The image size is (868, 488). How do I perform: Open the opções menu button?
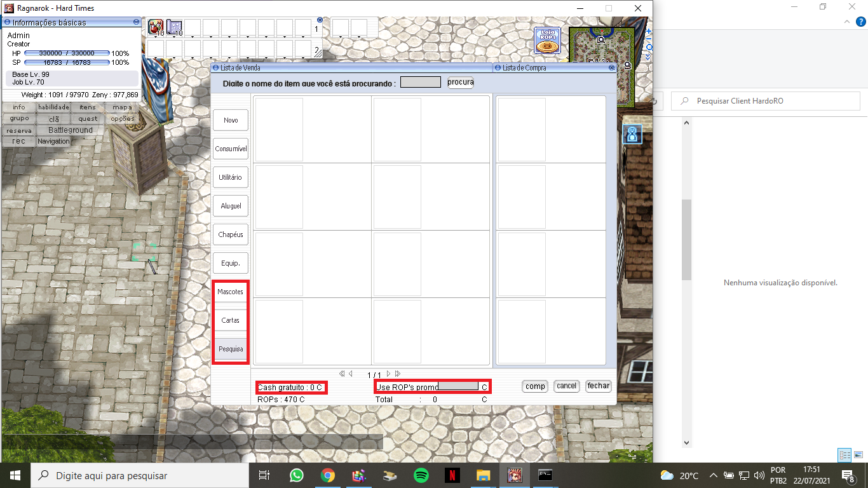[122, 119]
